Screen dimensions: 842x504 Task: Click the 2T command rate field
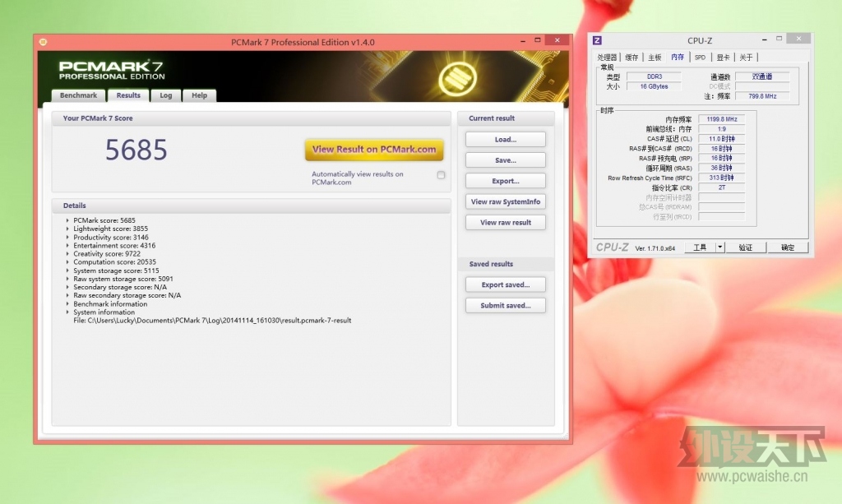coord(722,187)
